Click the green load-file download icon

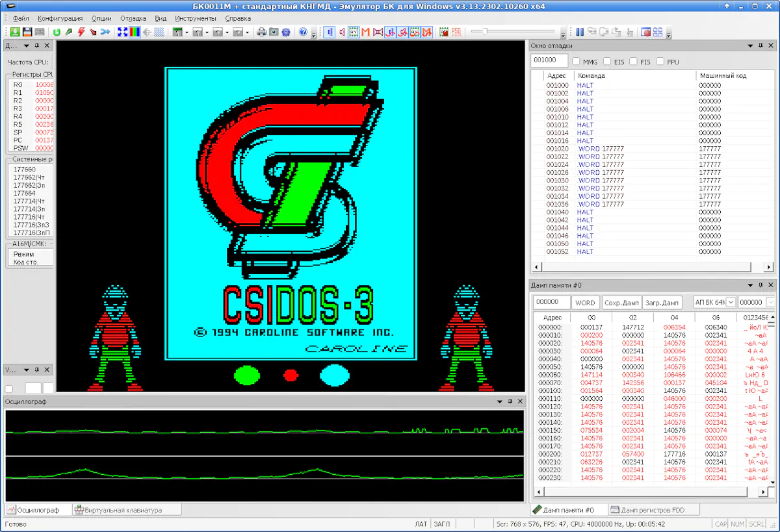click(15, 32)
